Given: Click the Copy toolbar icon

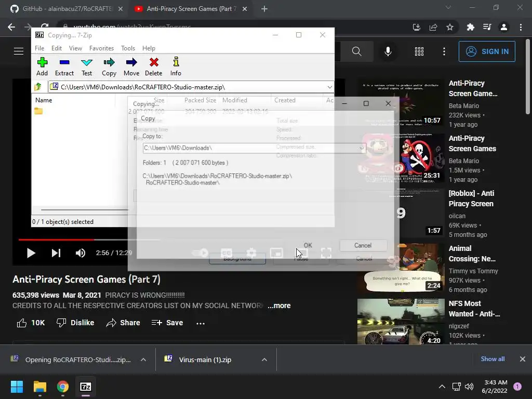Looking at the screenshot, I should point(109,66).
